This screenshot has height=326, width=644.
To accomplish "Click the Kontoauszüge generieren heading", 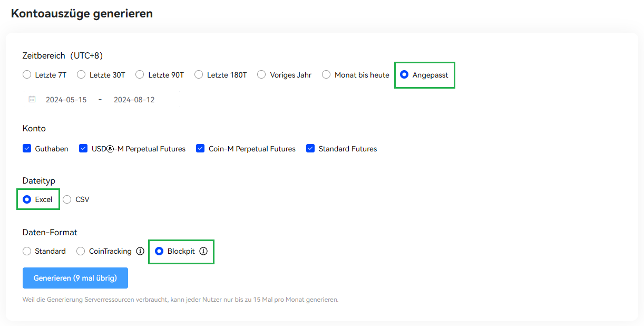I will [82, 14].
